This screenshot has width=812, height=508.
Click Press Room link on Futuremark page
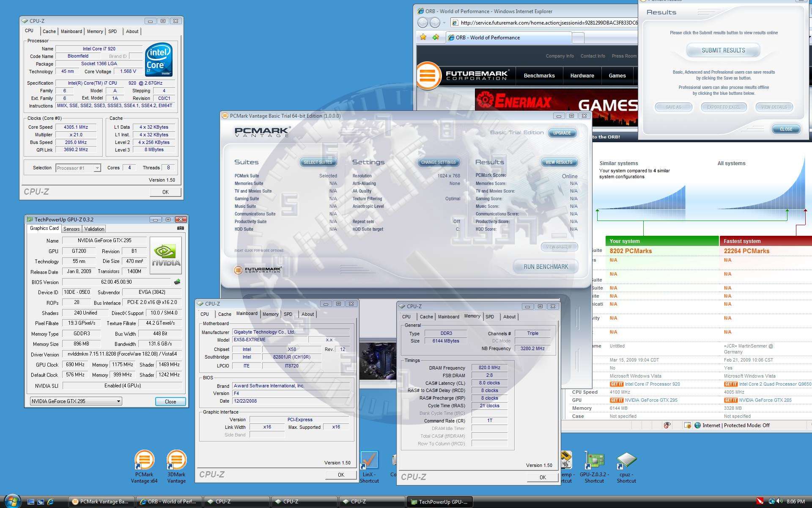(x=624, y=56)
